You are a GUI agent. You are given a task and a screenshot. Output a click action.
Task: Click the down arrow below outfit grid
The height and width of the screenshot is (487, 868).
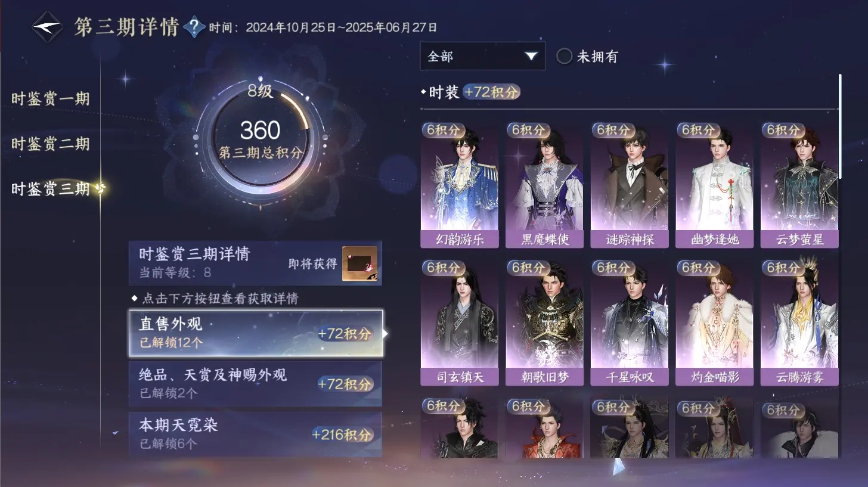[618, 466]
